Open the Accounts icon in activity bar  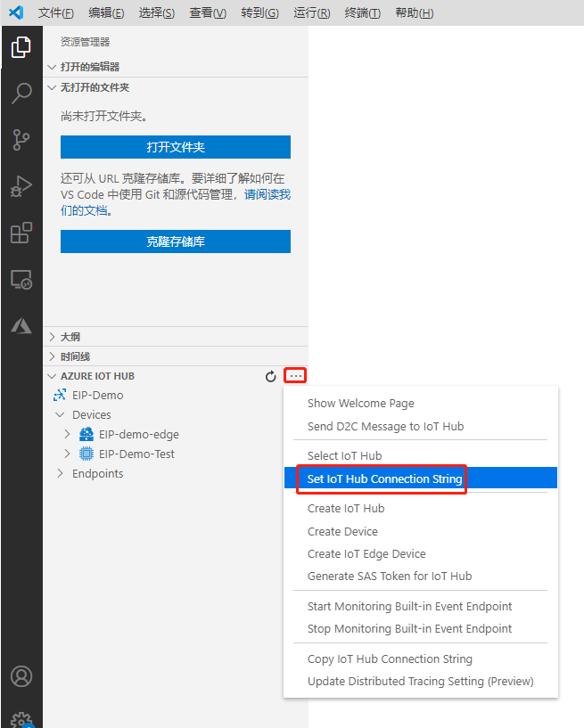point(21,676)
